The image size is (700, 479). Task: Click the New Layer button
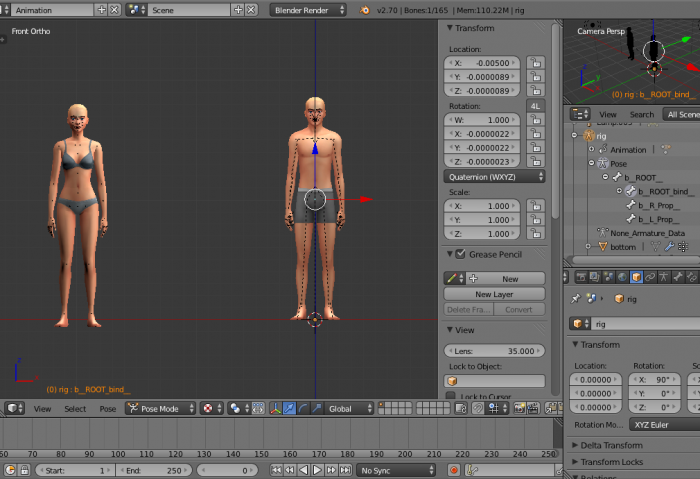click(x=495, y=294)
